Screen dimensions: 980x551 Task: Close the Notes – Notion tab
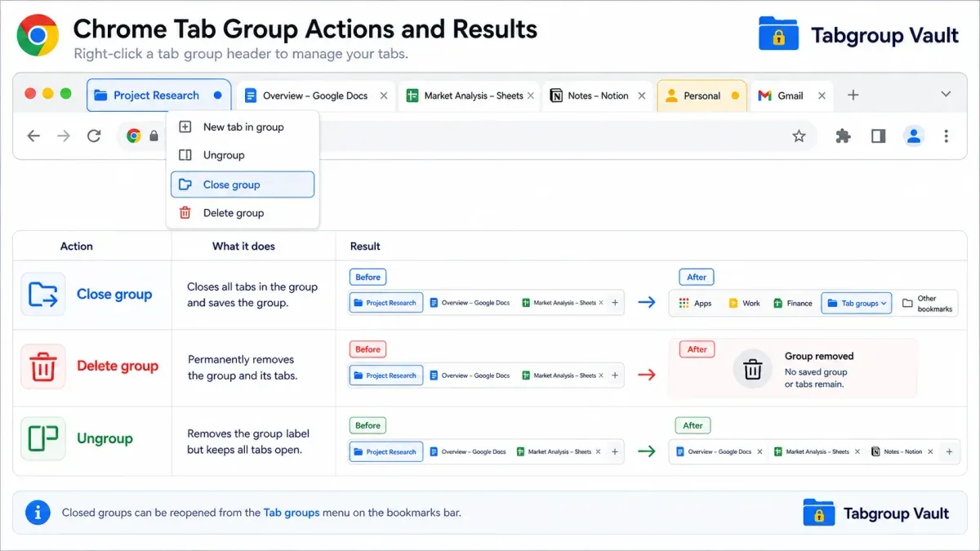pyautogui.click(x=642, y=96)
